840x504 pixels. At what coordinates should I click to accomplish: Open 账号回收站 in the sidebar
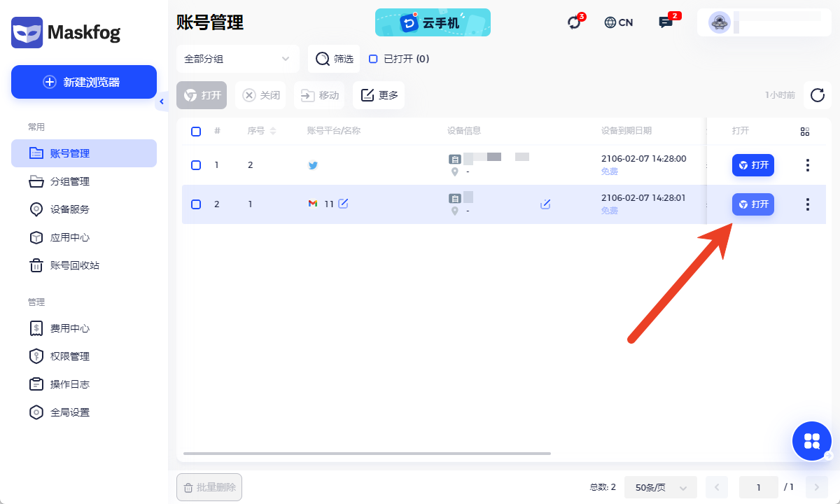pyautogui.click(x=74, y=265)
